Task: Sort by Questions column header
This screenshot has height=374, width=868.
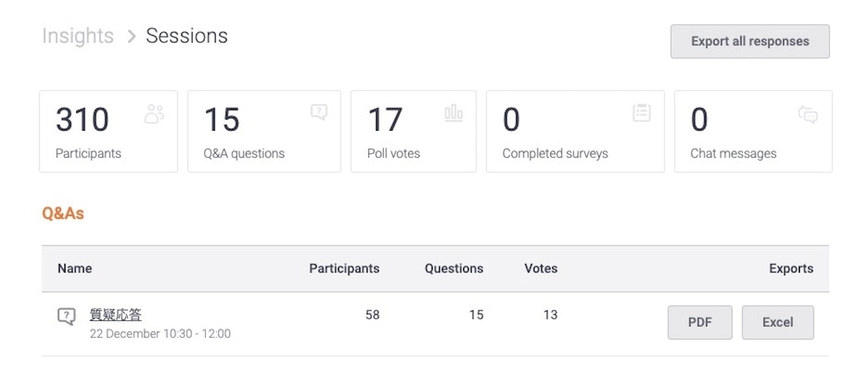Action: coord(454,268)
